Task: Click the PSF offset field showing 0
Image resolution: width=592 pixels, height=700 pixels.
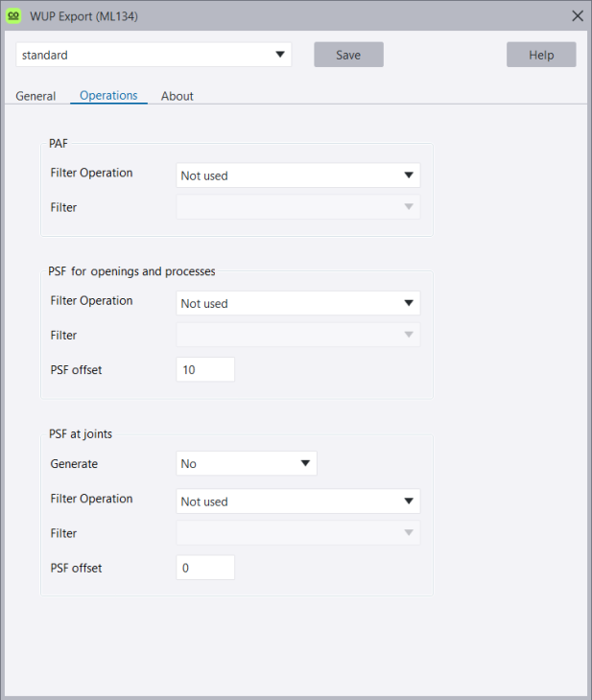Action: (x=205, y=568)
